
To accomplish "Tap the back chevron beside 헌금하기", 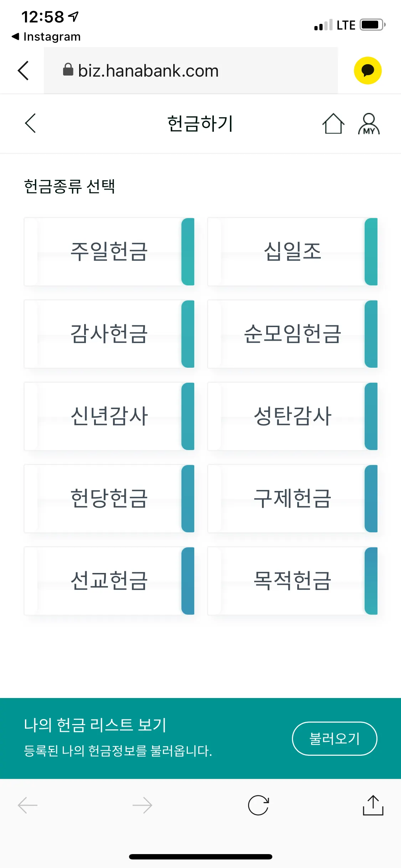I will [31, 123].
